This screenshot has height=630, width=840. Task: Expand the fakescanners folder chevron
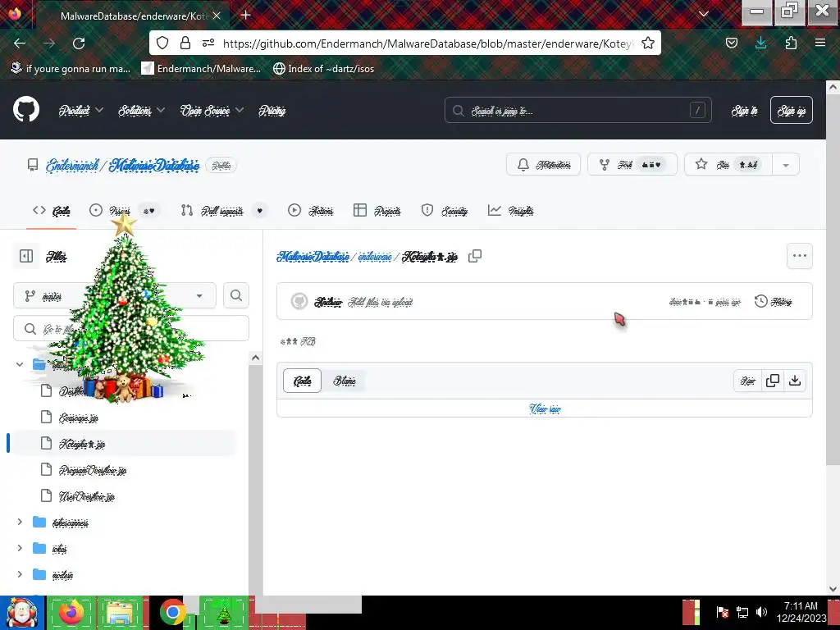[x=20, y=522]
